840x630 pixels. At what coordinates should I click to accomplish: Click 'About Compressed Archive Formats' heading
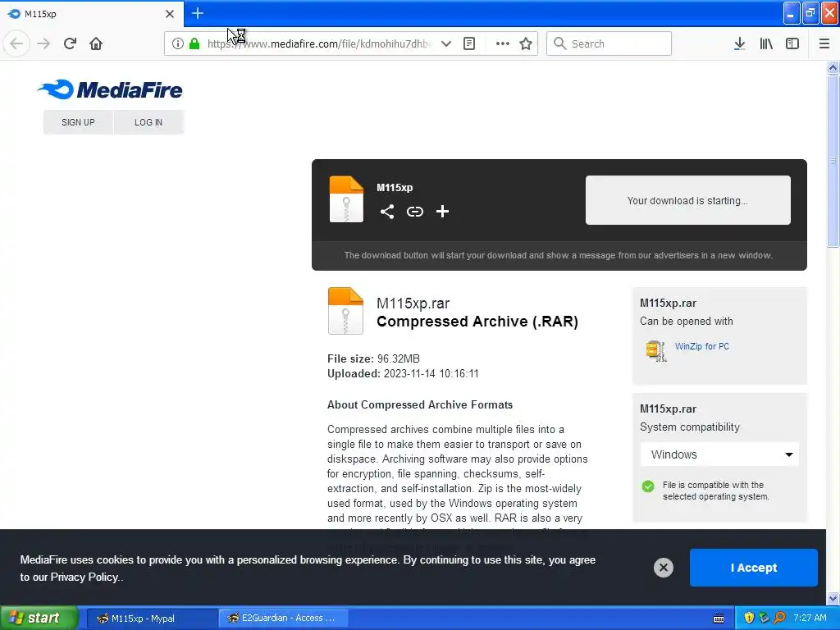click(420, 405)
